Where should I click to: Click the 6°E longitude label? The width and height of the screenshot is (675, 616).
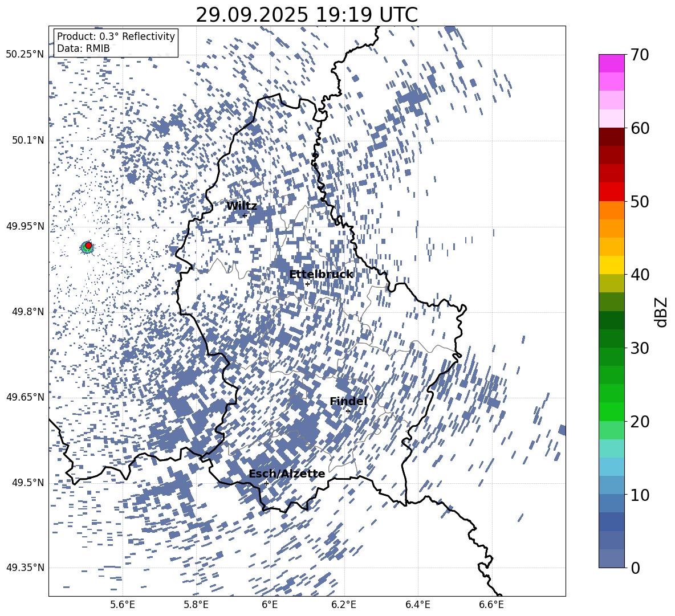(270, 605)
